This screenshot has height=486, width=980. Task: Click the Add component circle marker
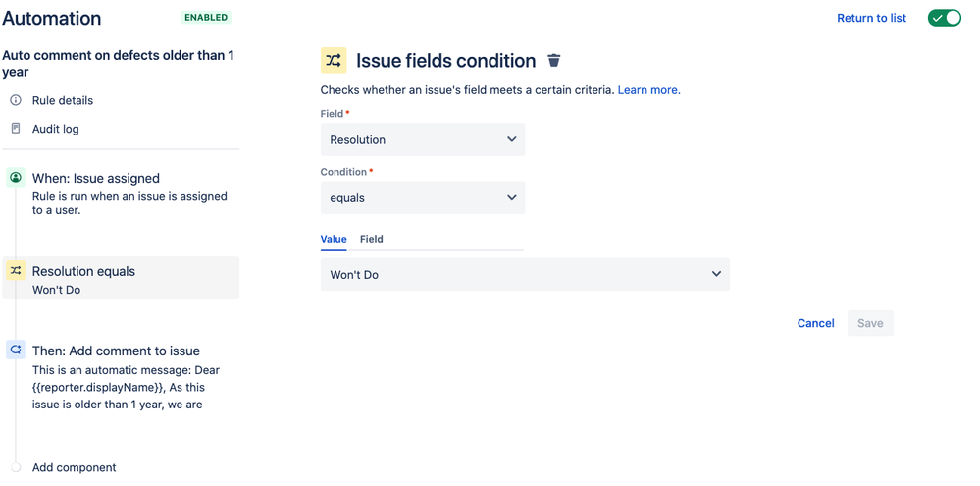click(x=16, y=467)
